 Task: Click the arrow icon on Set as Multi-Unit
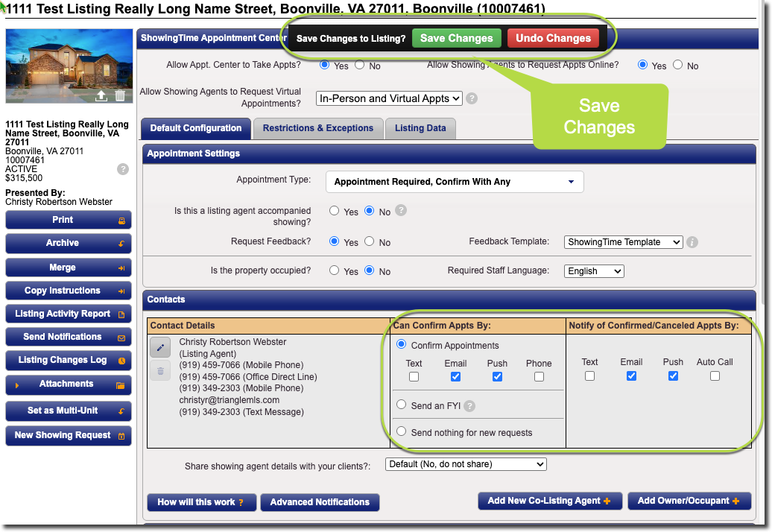coord(121,411)
